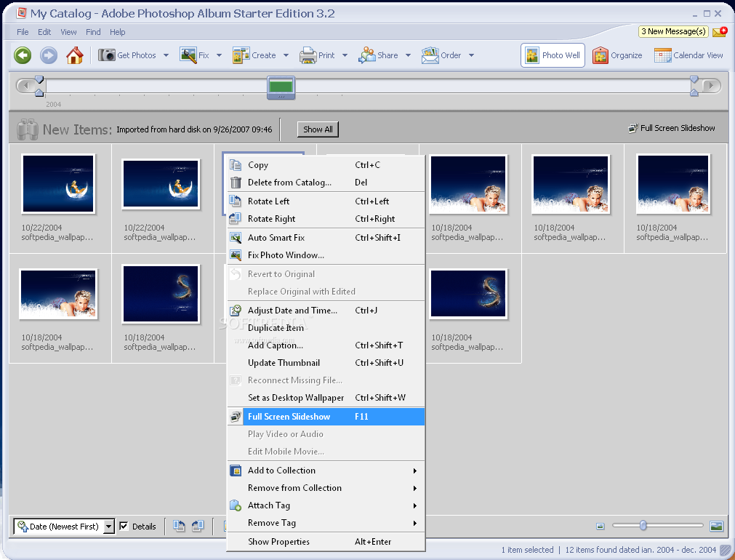The image size is (735, 560).
Task: Click the thumbnail size slider handle
Action: [x=643, y=525]
